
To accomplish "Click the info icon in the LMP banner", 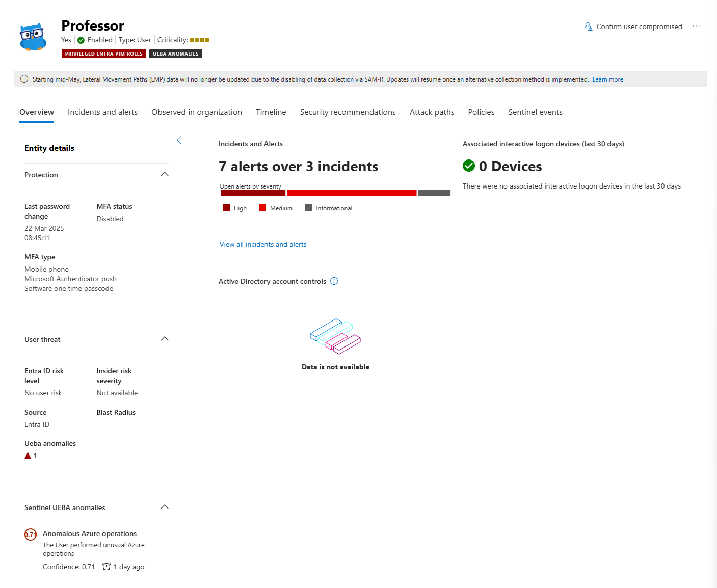I will [x=24, y=79].
